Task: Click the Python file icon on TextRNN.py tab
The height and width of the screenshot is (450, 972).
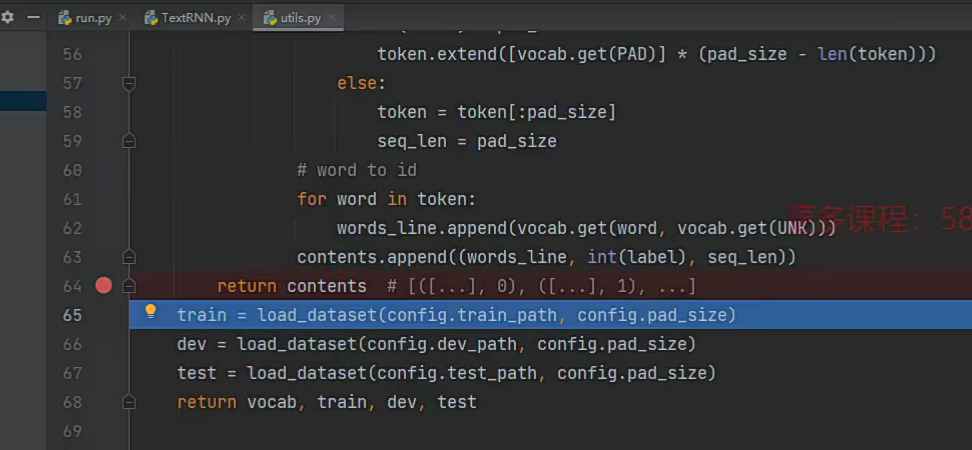Action: click(x=152, y=18)
